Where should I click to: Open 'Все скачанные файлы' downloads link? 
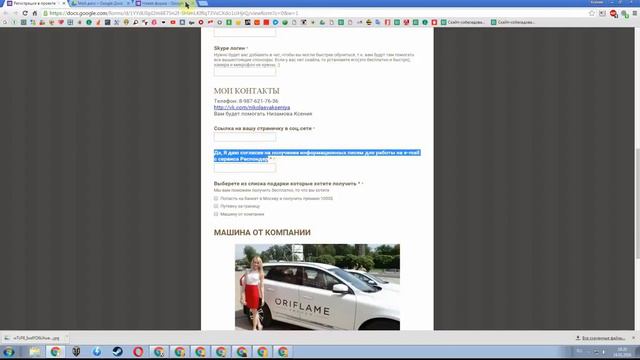(x=600, y=338)
